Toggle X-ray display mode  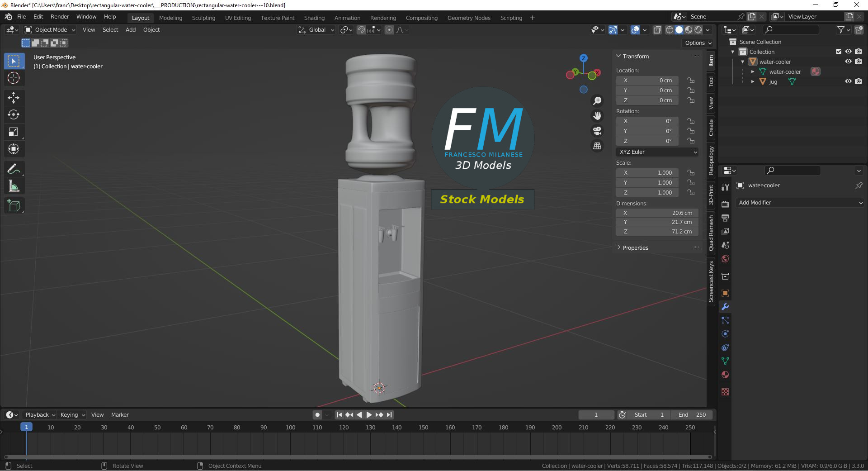click(x=657, y=30)
